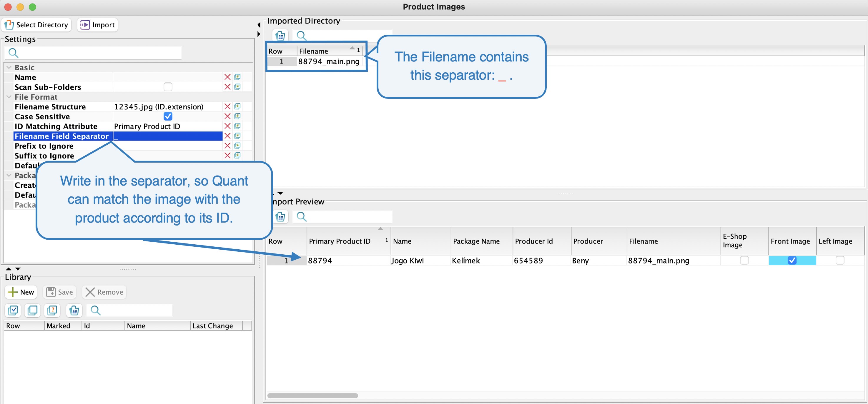
Task: Reset Filename Field Separator with red X
Action: [x=227, y=136]
